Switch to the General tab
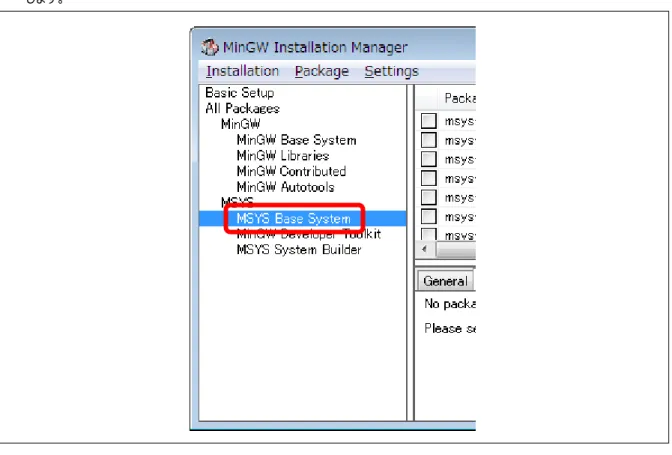The height and width of the screenshot is (455, 672). tap(445, 281)
